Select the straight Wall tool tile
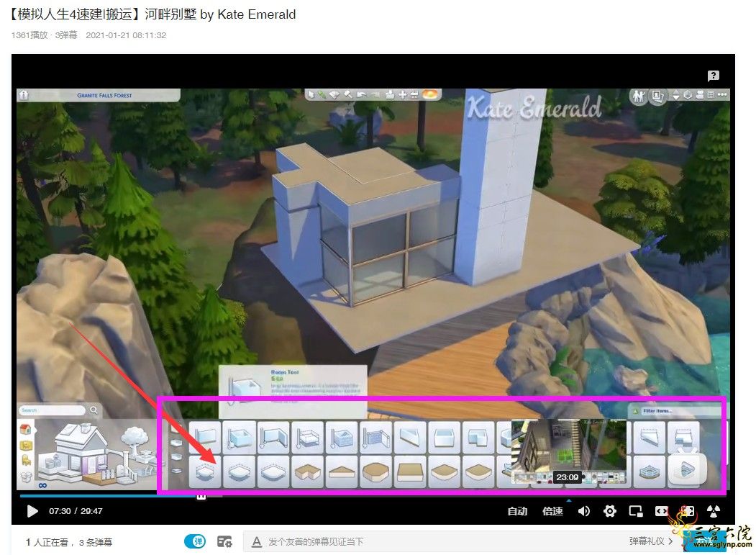 pyautogui.click(x=205, y=437)
